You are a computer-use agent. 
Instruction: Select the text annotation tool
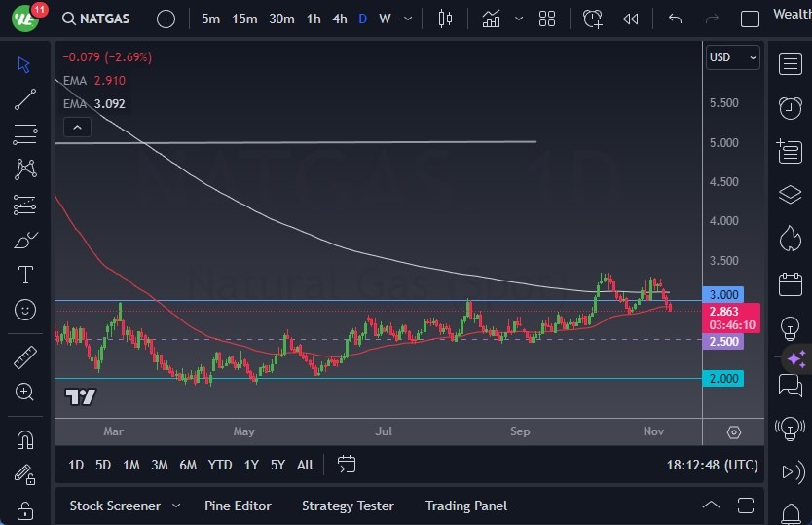[25, 275]
